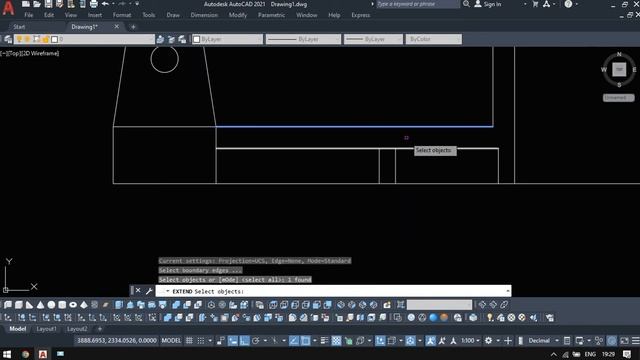Click the orange sphere visual style icon

pos(444,318)
